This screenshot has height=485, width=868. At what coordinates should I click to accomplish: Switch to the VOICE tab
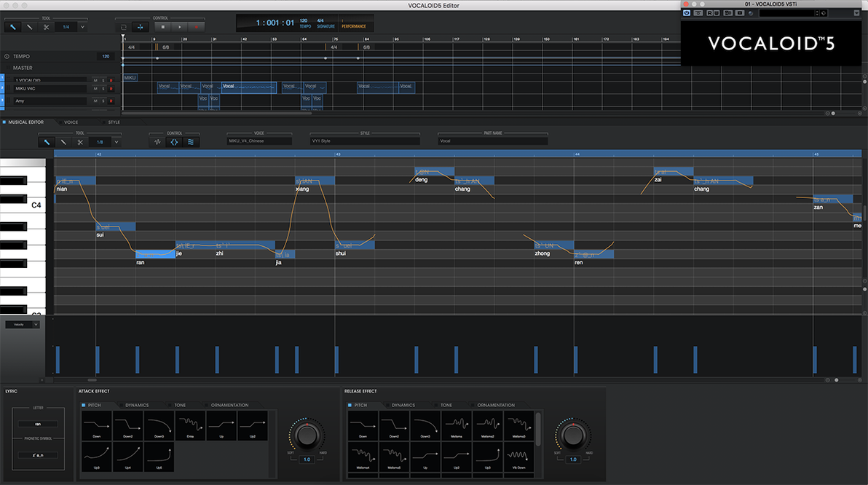(x=71, y=122)
